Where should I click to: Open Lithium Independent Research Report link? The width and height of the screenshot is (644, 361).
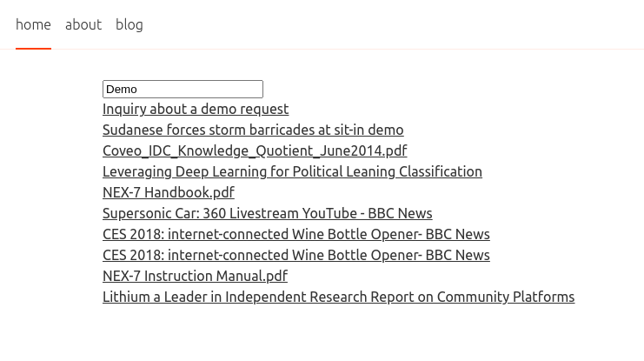(338, 297)
